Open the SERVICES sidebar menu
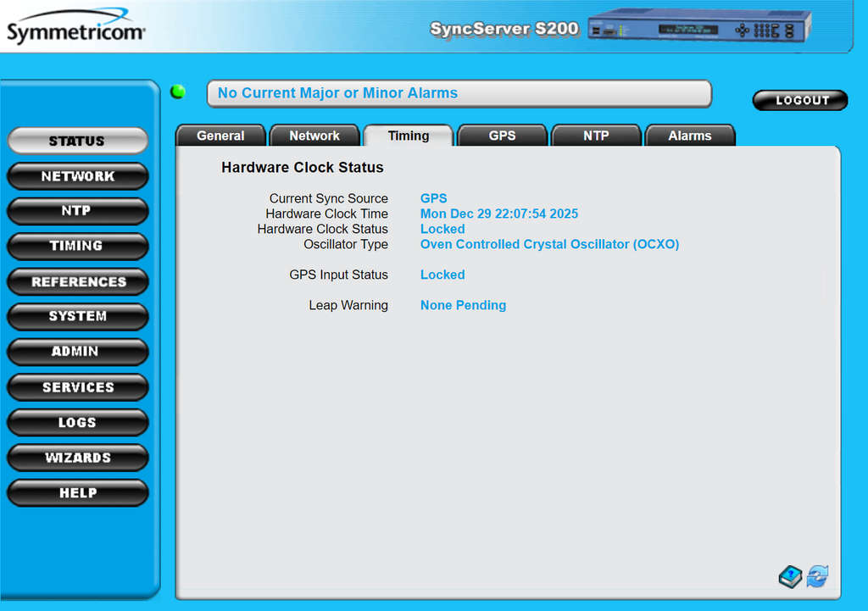 click(x=78, y=387)
